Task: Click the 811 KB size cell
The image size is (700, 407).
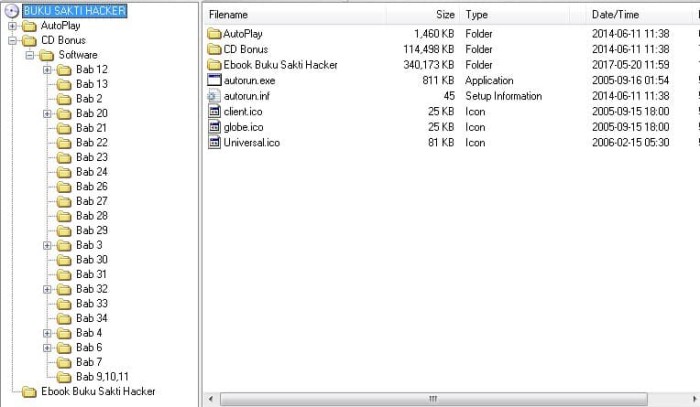Action: (x=438, y=80)
